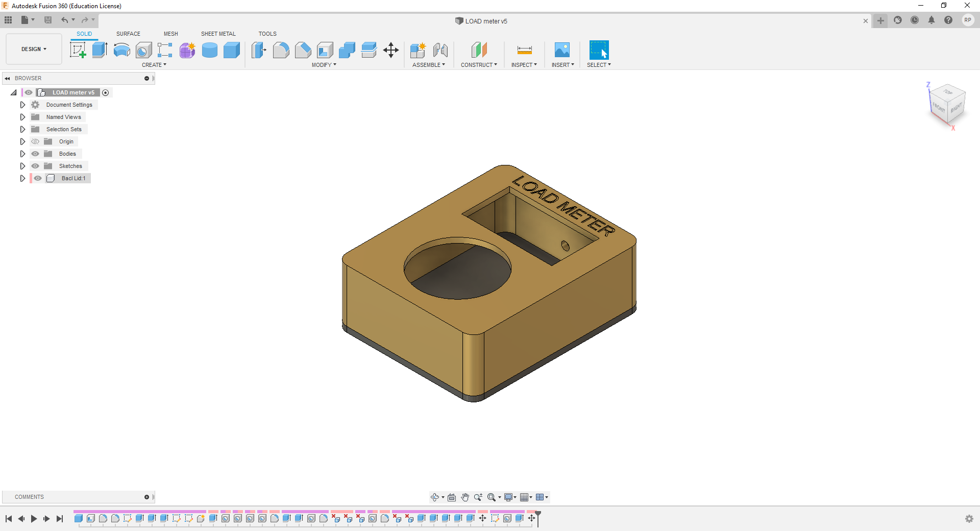
Task: Play the timeline animation
Action: [x=34, y=519]
